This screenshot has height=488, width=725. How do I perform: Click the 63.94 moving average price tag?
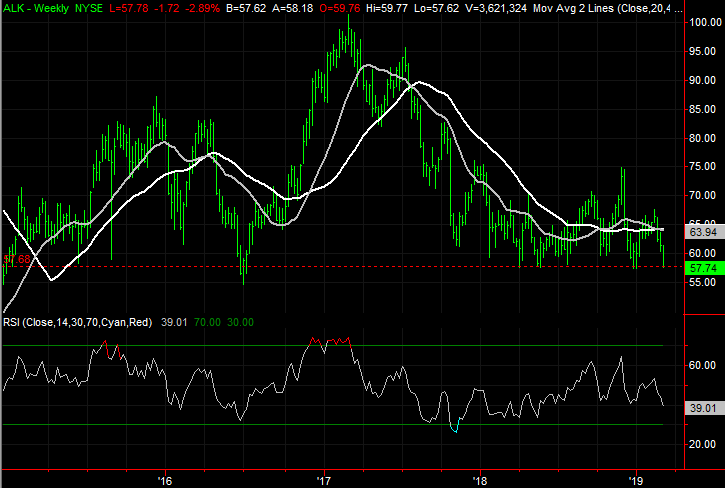pos(704,232)
